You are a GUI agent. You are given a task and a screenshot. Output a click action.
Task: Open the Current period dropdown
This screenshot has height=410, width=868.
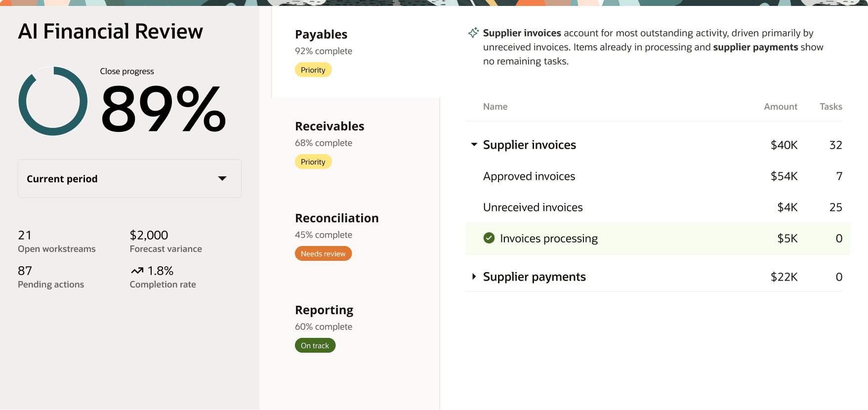pos(129,179)
